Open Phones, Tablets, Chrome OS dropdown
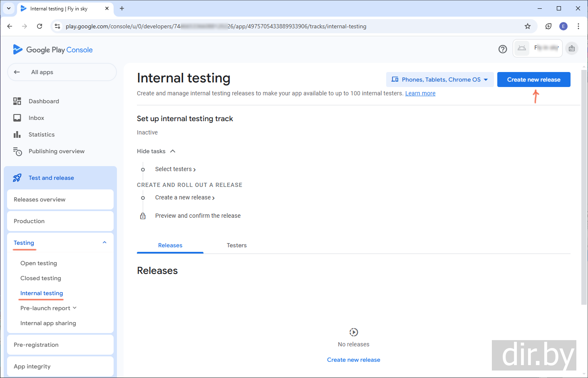Viewport: 588px width, 378px height. 440,80
